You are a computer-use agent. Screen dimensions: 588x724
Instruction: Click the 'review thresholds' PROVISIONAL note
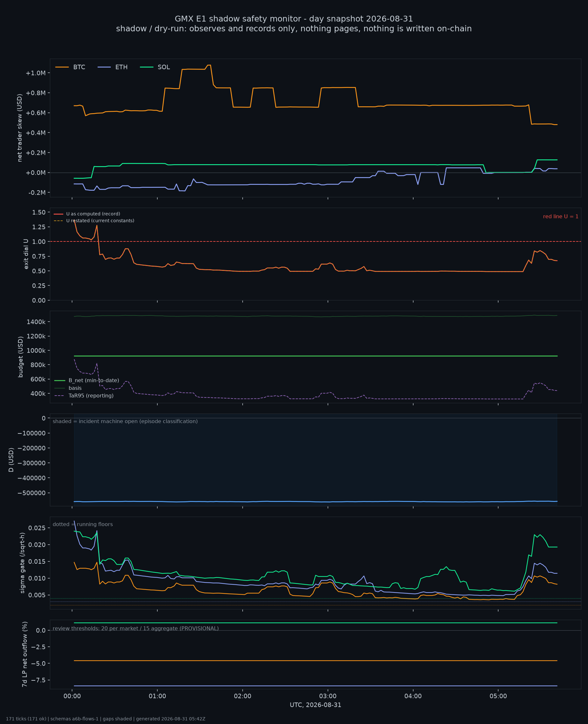[136, 628]
